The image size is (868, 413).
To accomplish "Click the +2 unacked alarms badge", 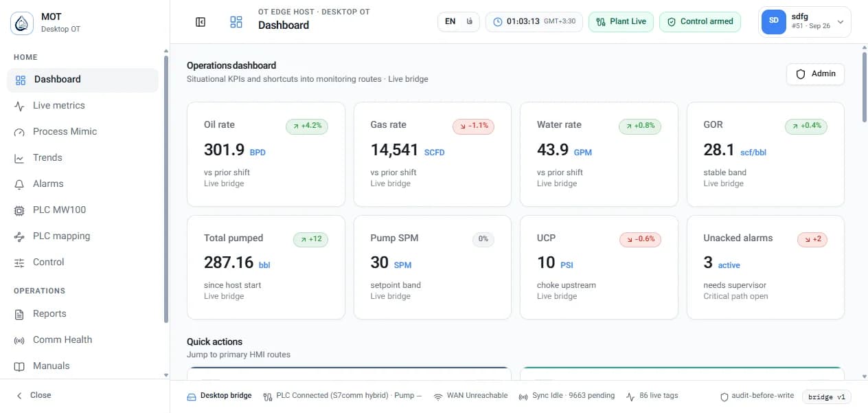I will (x=812, y=239).
